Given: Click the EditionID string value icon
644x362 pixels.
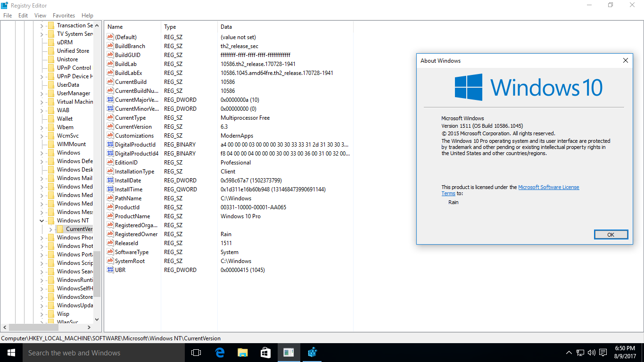Looking at the screenshot, I should tap(110, 163).
